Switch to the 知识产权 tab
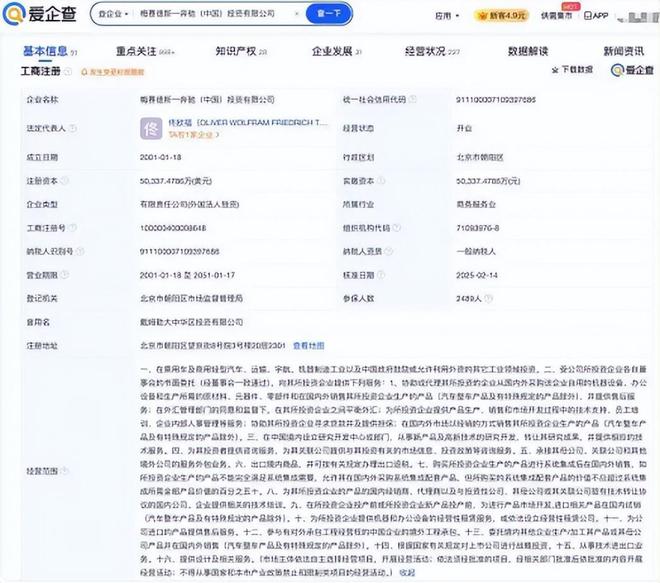 [241, 51]
